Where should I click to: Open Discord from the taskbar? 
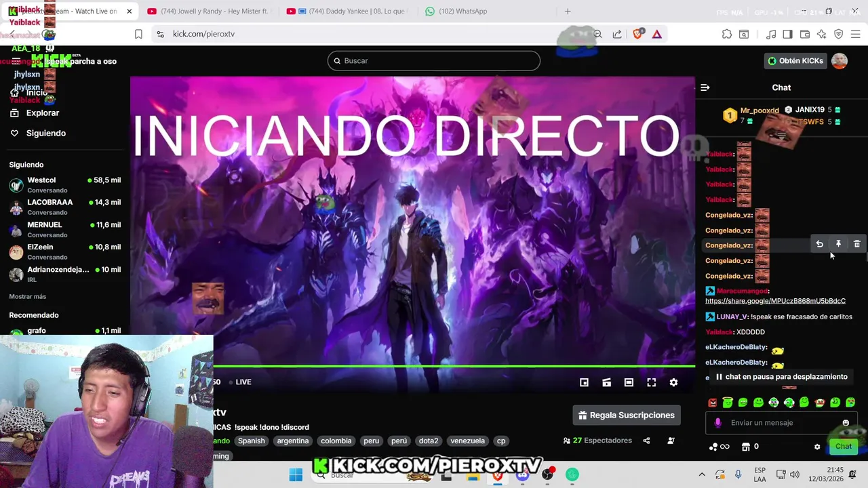522,475
